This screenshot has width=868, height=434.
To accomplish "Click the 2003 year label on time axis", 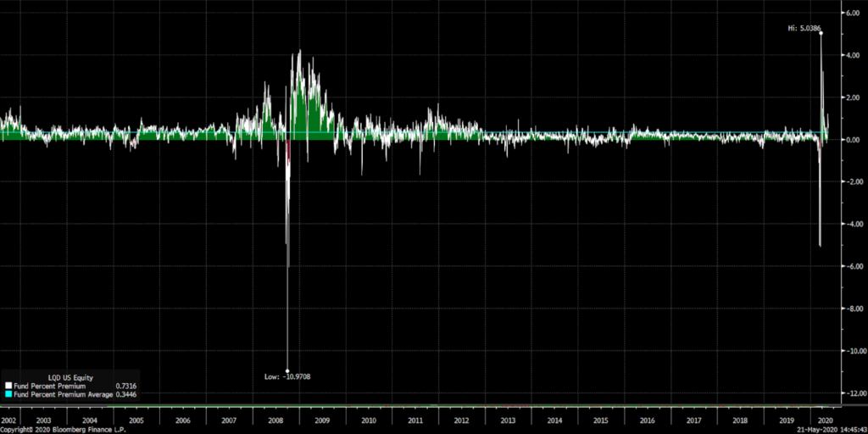I will (42, 420).
